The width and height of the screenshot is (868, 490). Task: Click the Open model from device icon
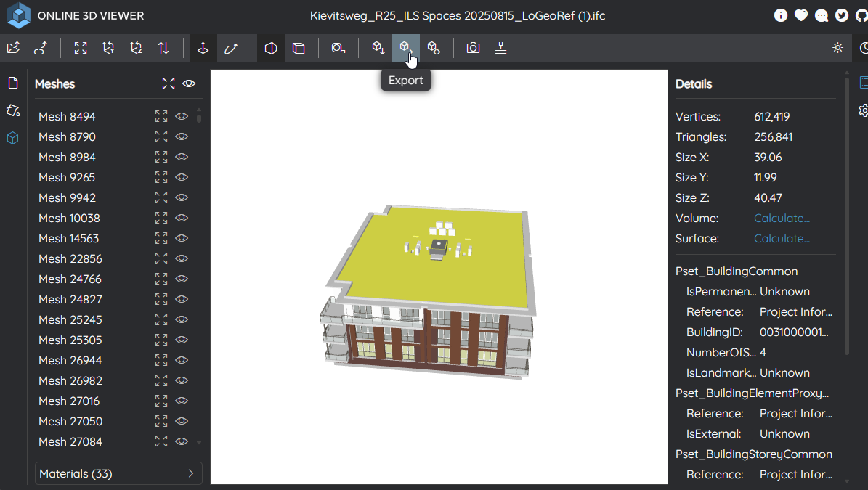[x=13, y=48]
